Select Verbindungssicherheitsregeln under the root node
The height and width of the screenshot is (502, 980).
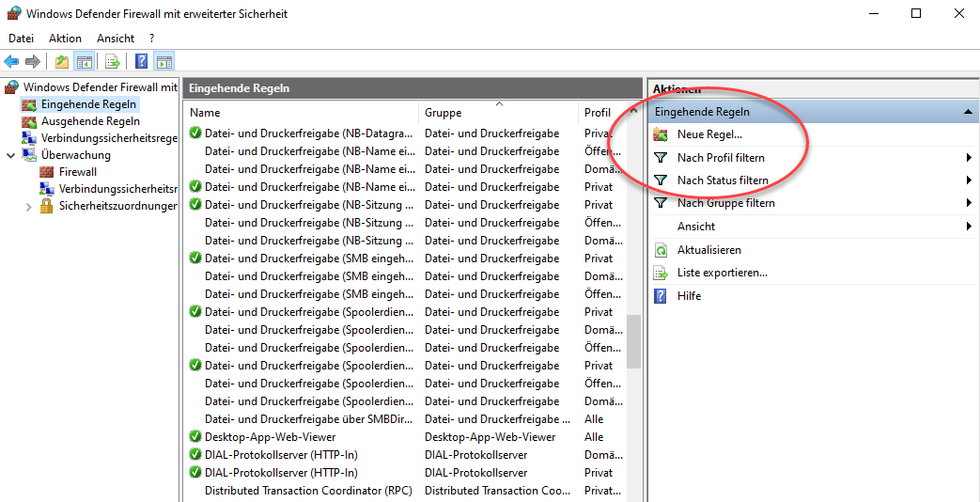point(109,138)
